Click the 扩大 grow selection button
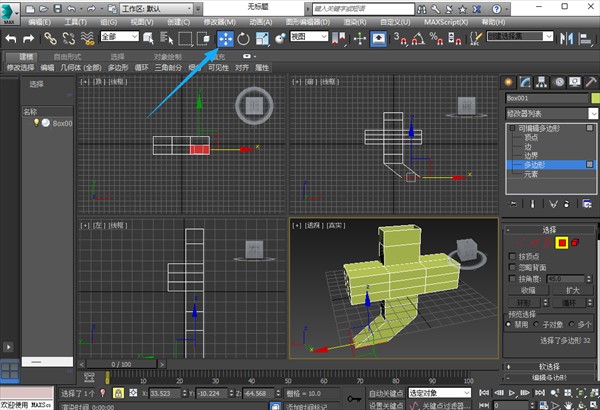 click(x=571, y=290)
